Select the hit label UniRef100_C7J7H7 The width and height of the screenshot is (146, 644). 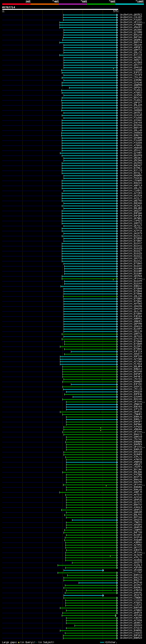point(131,573)
